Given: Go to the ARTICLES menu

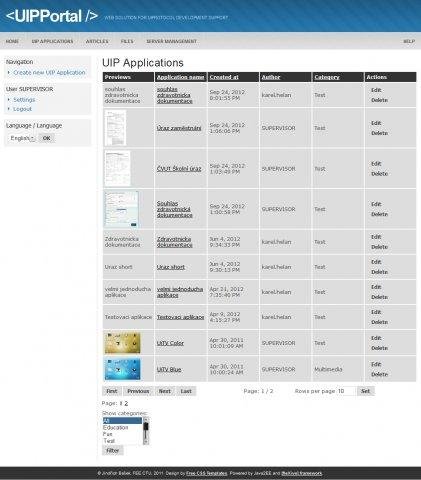Looking at the screenshot, I should click(x=97, y=41).
